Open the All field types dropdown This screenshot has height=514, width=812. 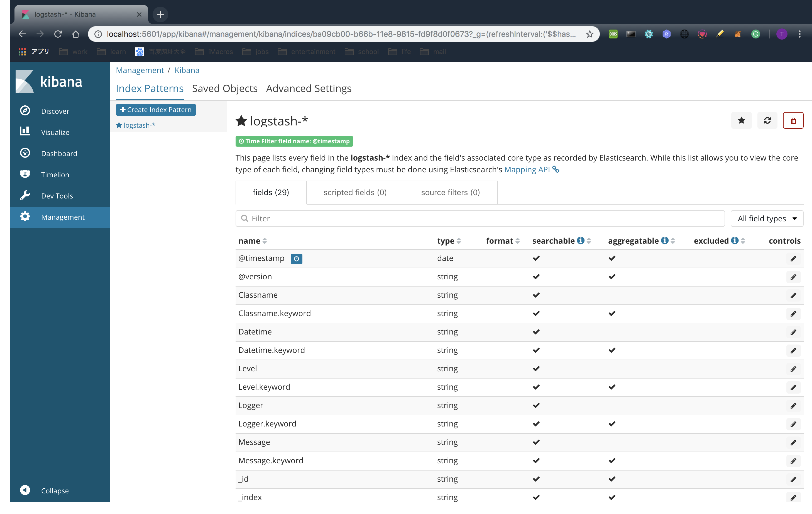coord(767,218)
